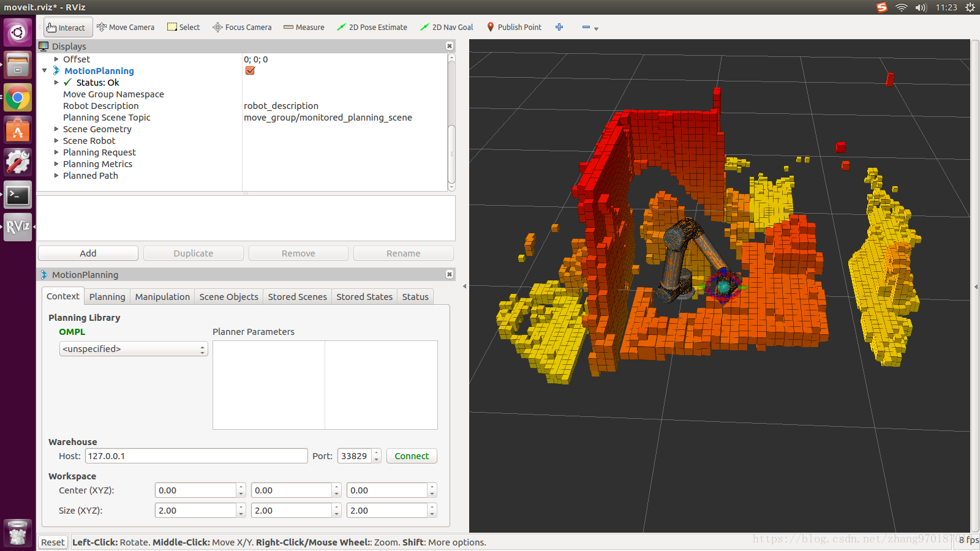
Task: Select the Interact tool in toolbar
Action: (x=67, y=28)
